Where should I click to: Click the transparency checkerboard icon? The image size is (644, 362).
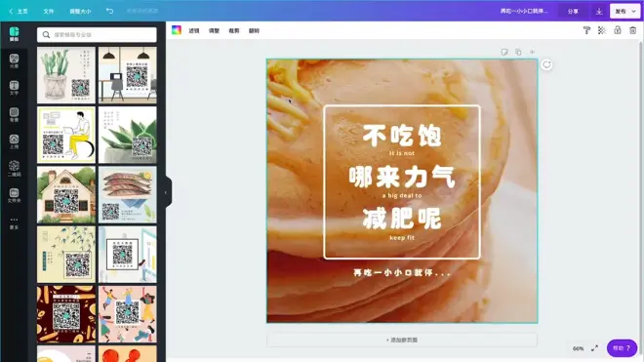(602, 30)
